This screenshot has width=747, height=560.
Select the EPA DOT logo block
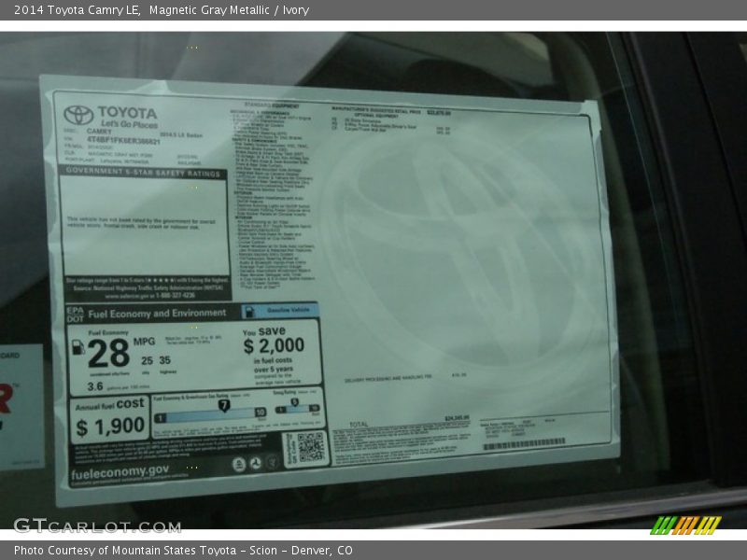77,314
